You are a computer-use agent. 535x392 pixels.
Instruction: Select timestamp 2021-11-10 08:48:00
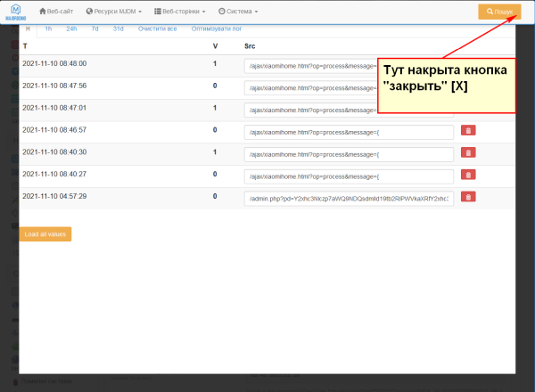click(54, 63)
